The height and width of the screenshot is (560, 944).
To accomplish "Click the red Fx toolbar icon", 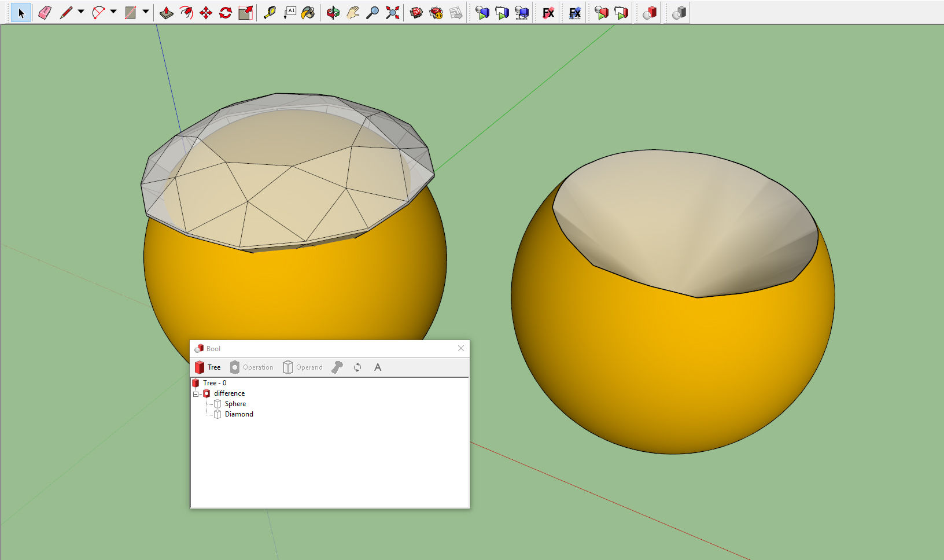I will (x=548, y=13).
